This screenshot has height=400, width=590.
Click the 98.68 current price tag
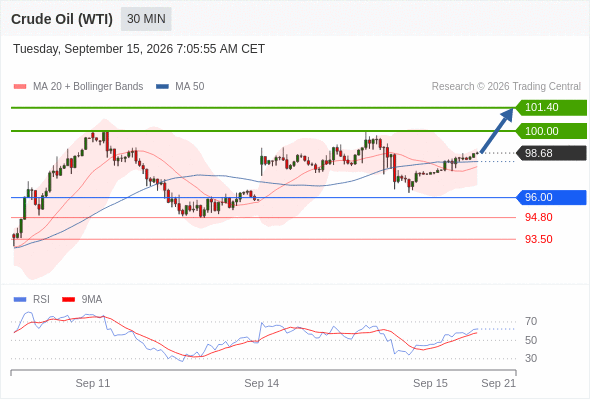click(551, 153)
